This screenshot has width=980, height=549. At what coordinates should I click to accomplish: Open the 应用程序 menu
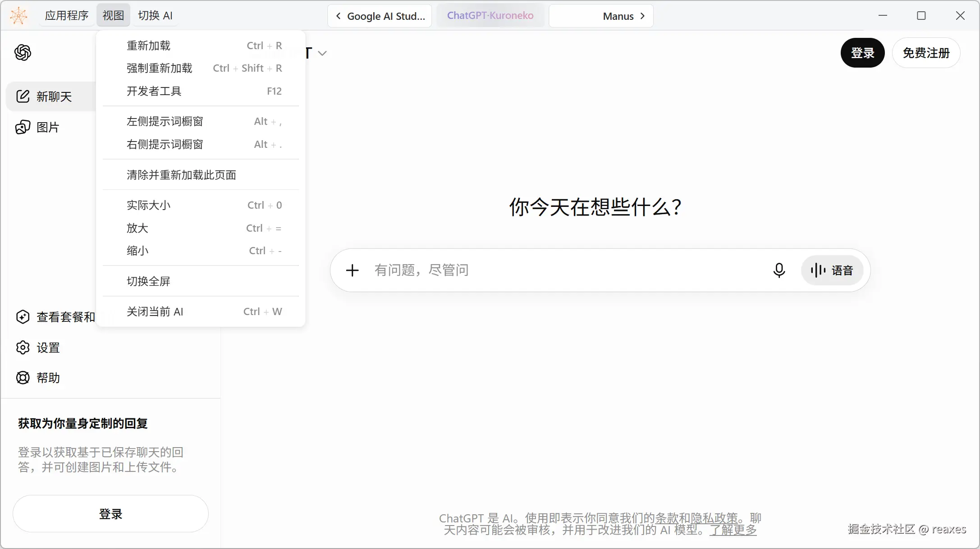67,15
